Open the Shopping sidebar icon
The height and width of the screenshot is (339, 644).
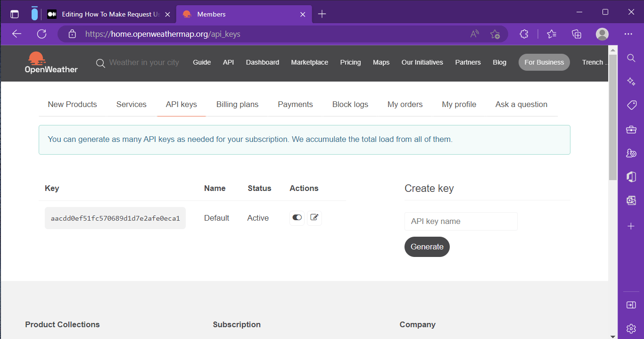(631, 105)
